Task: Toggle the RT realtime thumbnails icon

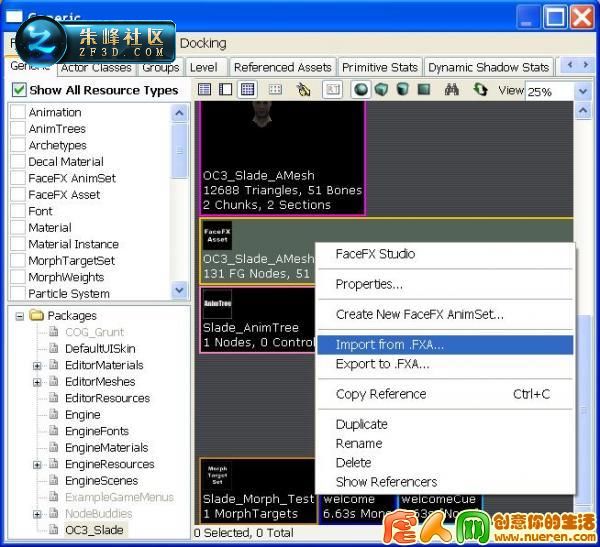Action: [x=332, y=90]
